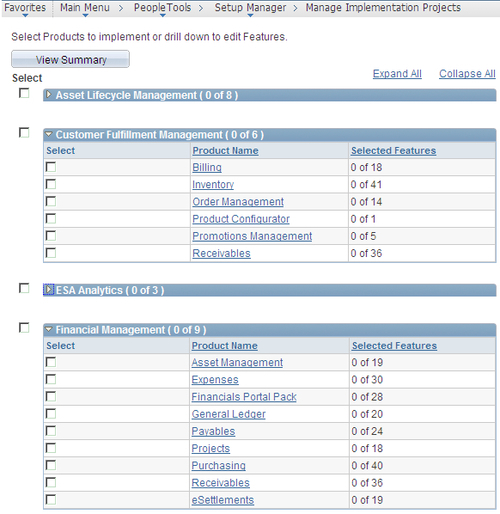Click the View Summary button
This screenshot has width=500, height=514.
point(70,59)
